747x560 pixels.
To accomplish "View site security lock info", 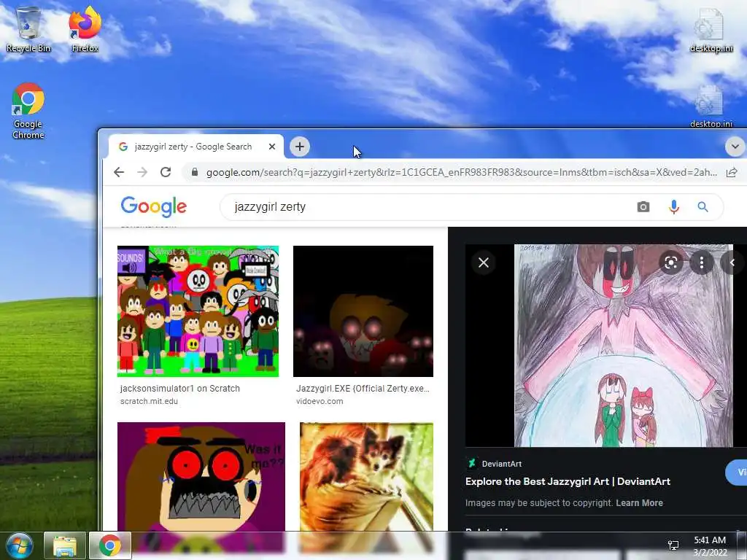I will point(194,172).
